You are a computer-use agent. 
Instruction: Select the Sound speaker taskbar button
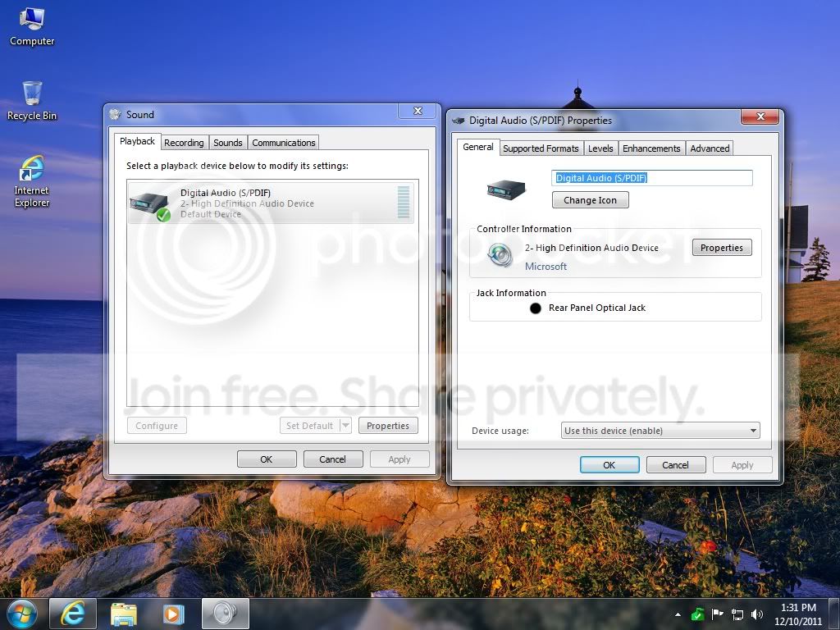point(225,614)
